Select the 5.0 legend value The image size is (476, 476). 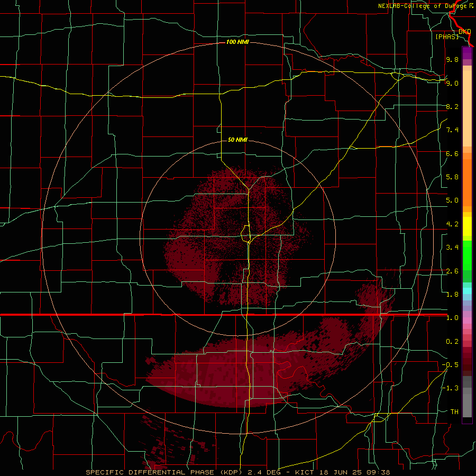tap(452, 200)
